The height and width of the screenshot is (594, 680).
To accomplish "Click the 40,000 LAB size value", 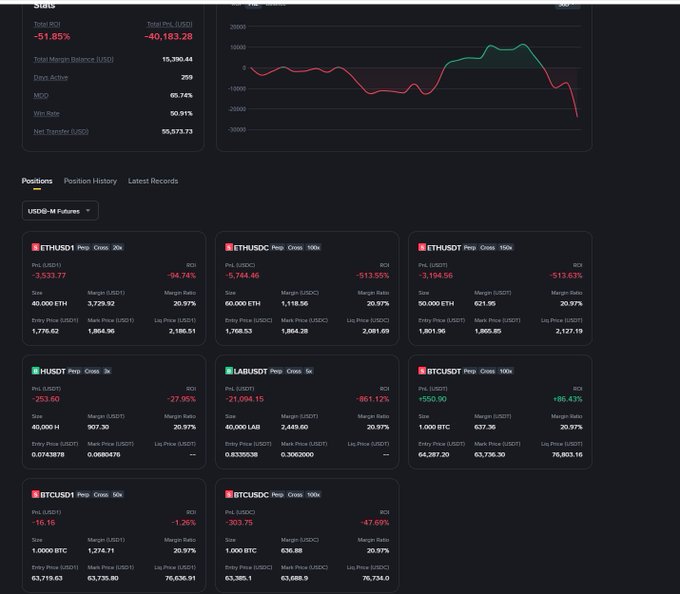I will [242, 427].
